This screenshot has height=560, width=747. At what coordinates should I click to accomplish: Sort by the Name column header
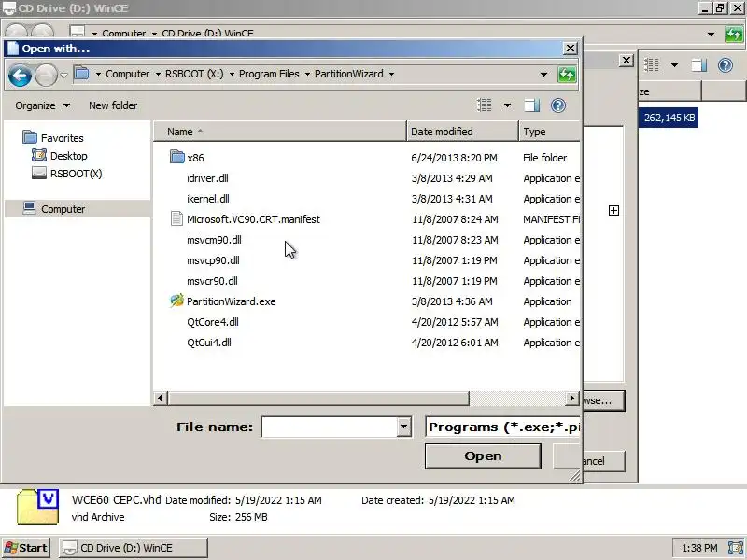click(x=280, y=132)
